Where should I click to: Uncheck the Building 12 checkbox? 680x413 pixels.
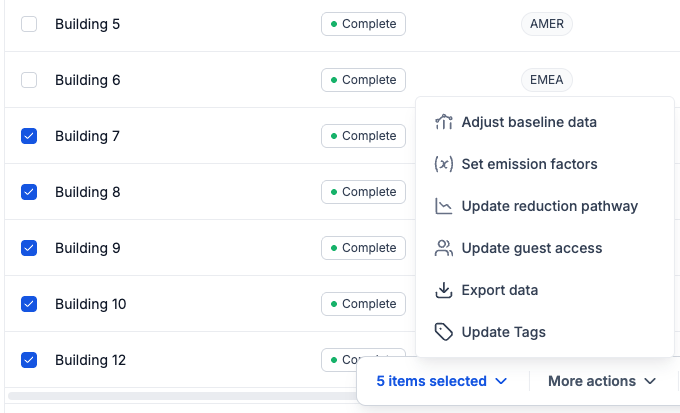click(29, 360)
